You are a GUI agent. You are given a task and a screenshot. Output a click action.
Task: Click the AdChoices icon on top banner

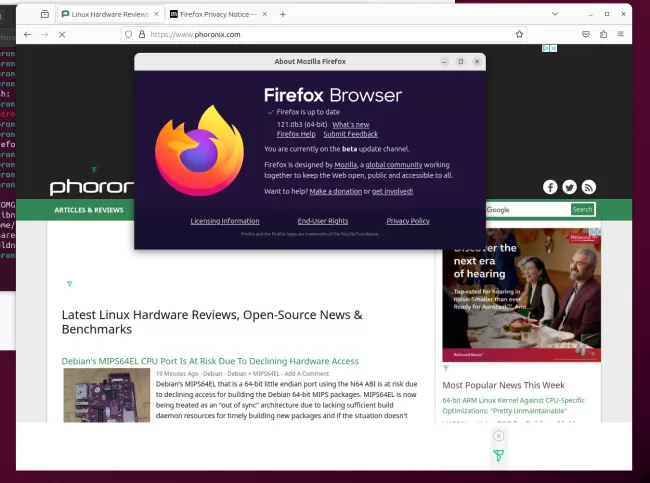click(x=546, y=49)
